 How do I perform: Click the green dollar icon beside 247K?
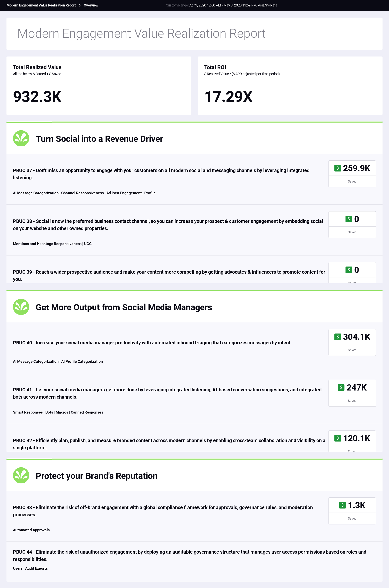pyautogui.click(x=341, y=387)
